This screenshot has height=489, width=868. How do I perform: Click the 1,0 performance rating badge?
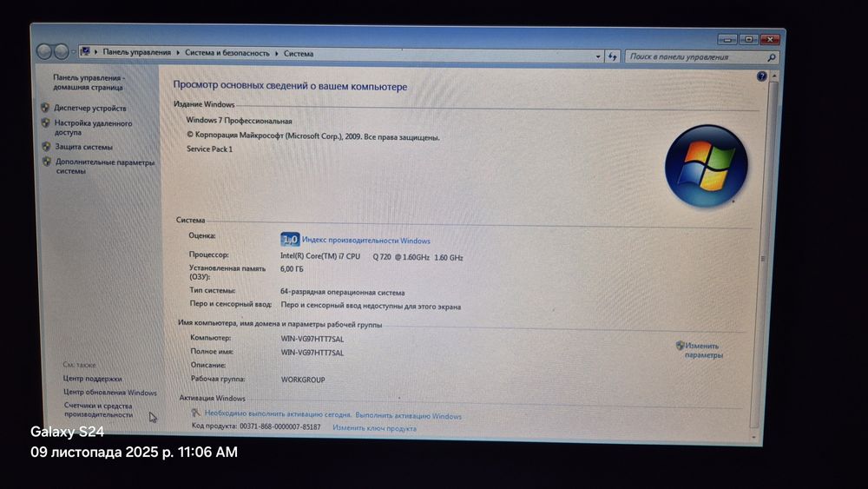click(290, 239)
